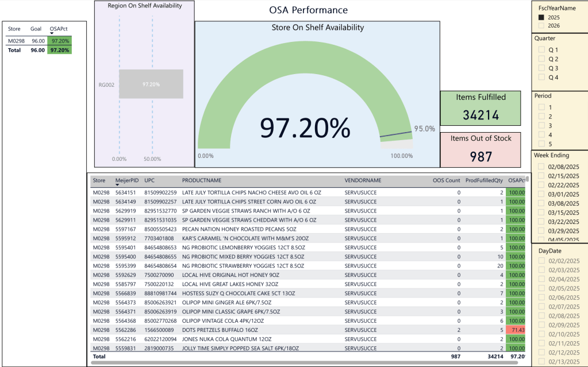Click the Goal column header in the store table
The height and width of the screenshot is (367, 588).
point(36,29)
